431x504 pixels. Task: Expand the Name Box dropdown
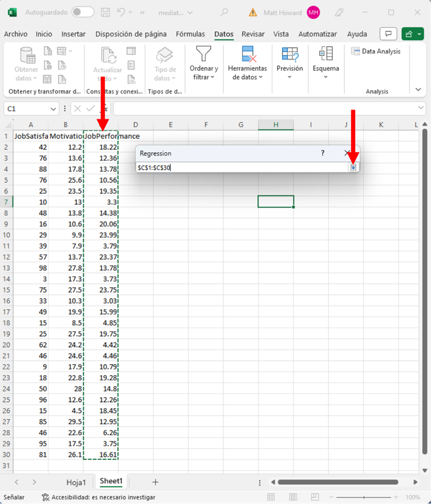53,109
